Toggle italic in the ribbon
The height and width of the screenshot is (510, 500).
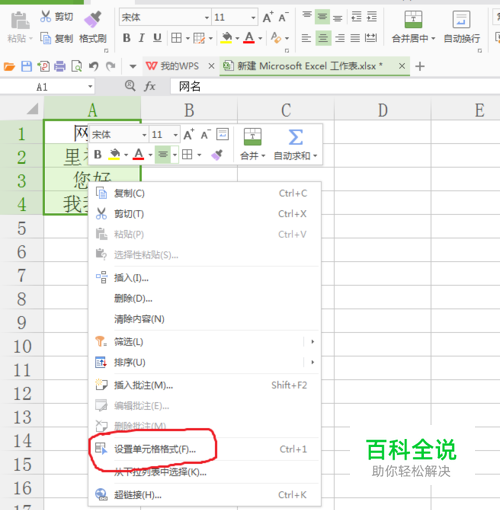click(142, 38)
